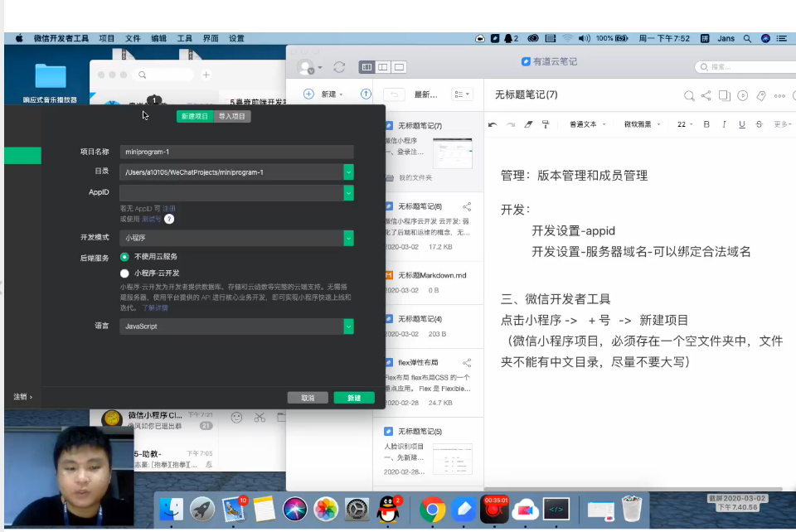Open the 普通文本 paragraph style dropdown

(x=587, y=124)
